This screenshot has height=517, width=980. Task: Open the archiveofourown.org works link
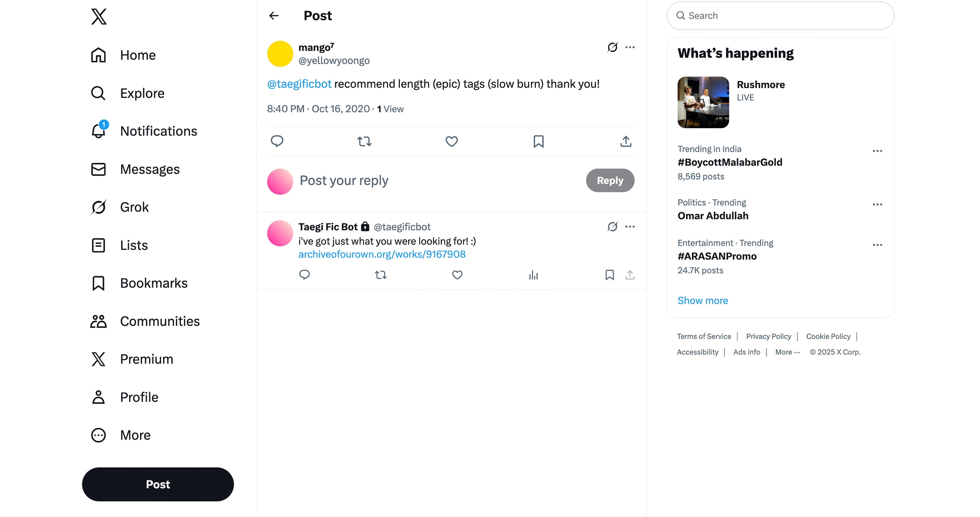click(x=382, y=254)
